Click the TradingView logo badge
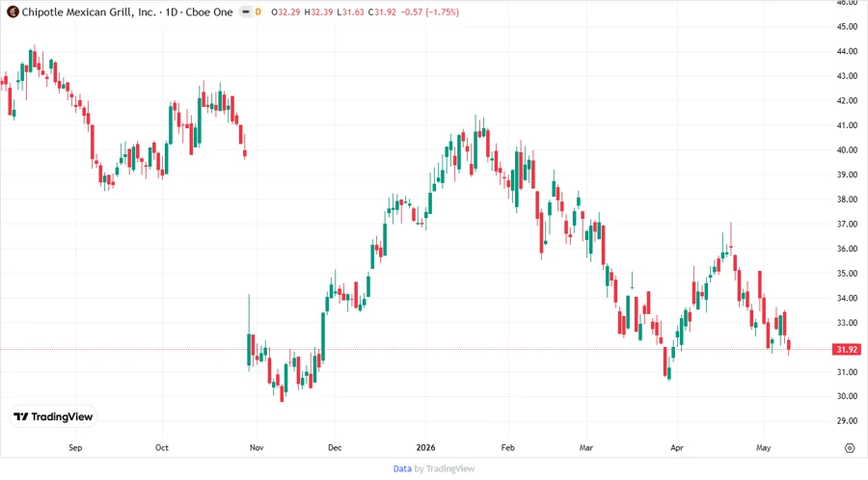868x480 pixels. click(x=54, y=417)
